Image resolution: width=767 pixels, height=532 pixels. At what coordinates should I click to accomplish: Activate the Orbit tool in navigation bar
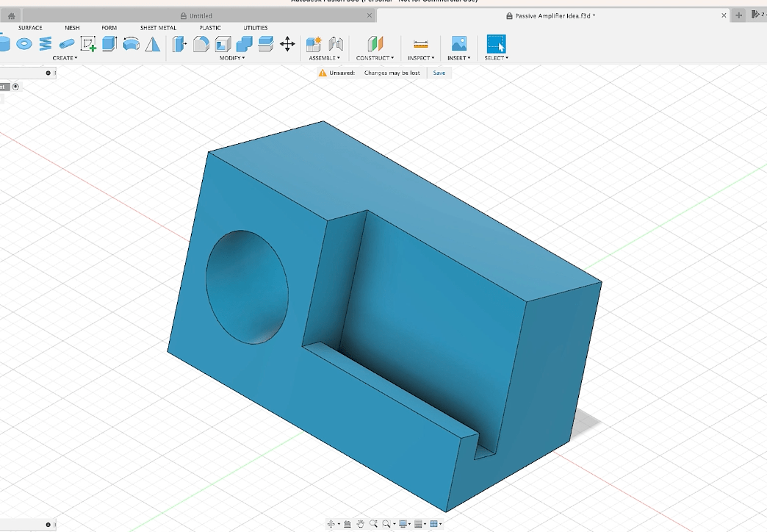click(x=331, y=523)
